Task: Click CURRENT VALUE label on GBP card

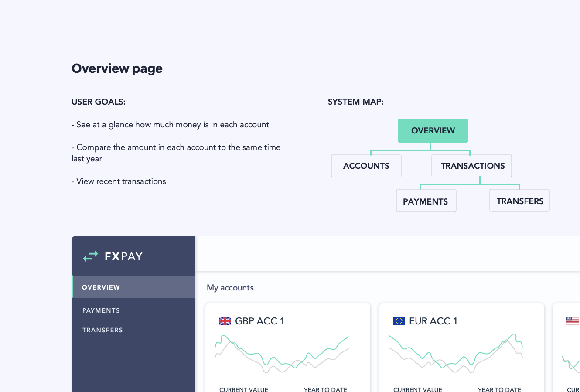Action: point(244,389)
